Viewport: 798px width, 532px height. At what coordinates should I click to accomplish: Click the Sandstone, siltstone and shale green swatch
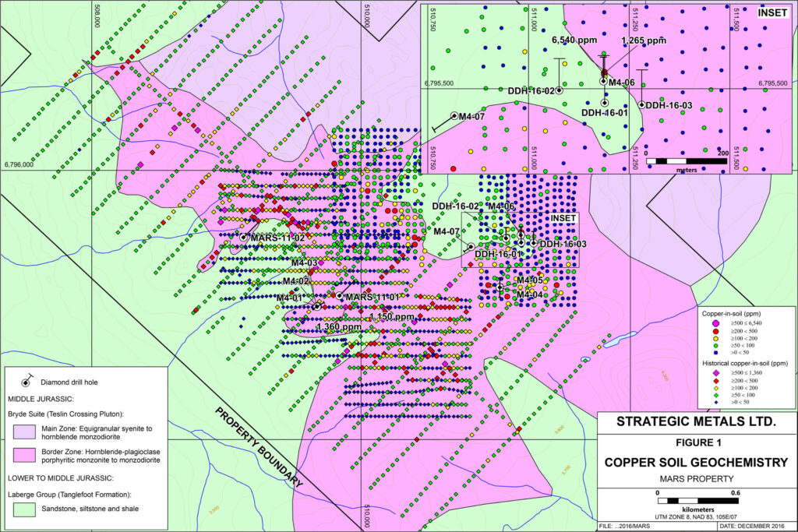(24, 509)
